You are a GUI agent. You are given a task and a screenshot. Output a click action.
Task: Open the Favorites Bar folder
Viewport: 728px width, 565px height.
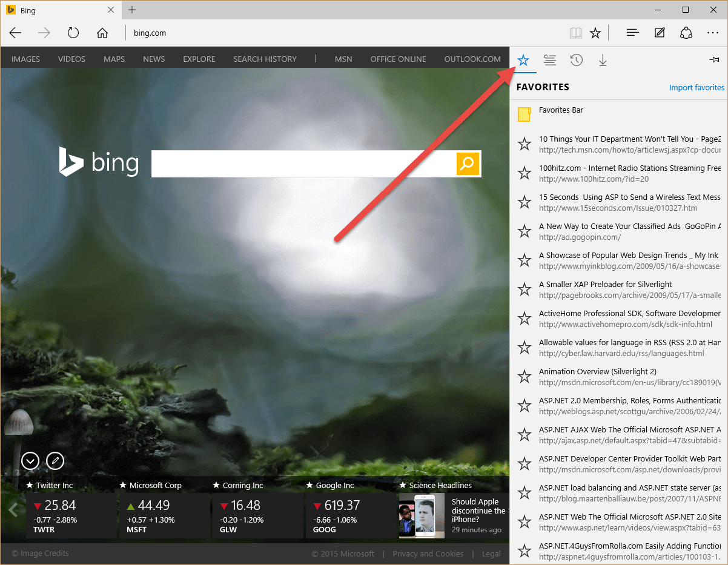pos(618,114)
